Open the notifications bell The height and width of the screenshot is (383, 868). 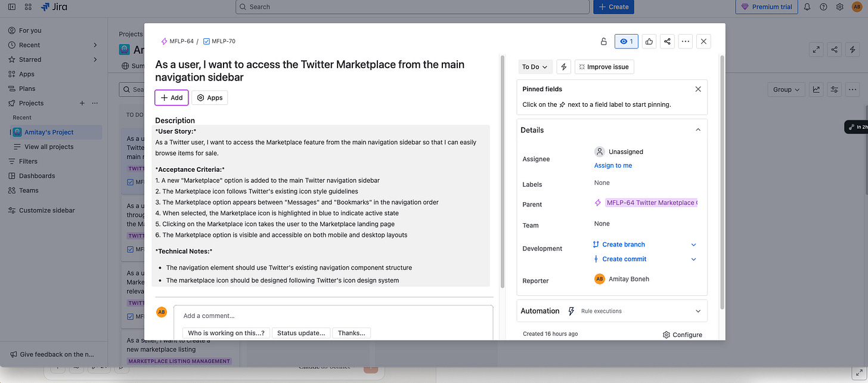[x=807, y=7]
